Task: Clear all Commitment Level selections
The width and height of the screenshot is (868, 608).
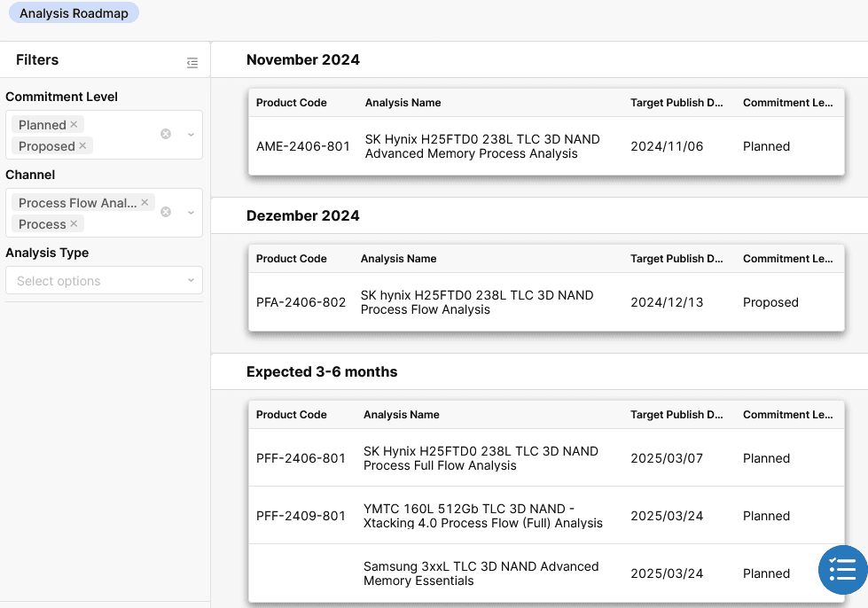Action: tap(166, 135)
